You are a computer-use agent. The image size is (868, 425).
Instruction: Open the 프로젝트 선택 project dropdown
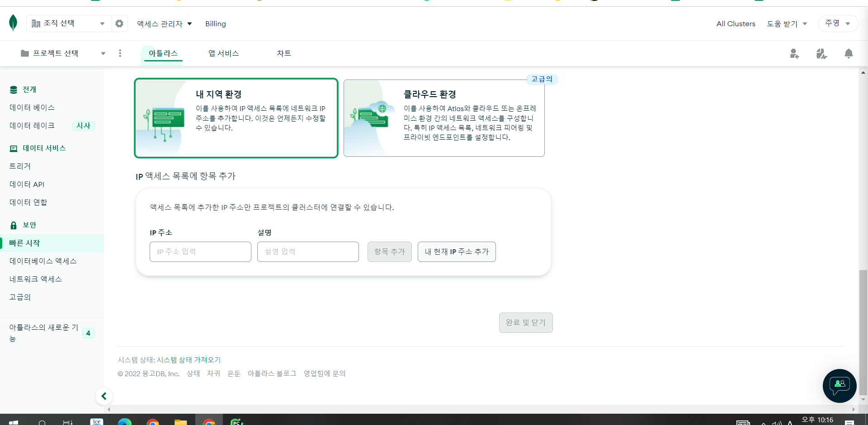[63, 53]
